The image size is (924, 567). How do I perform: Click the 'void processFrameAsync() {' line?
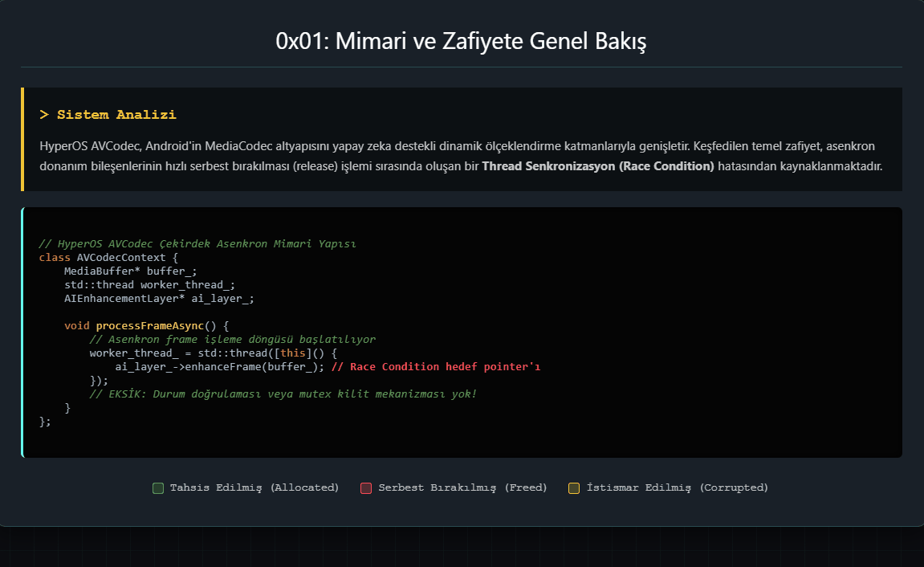(147, 325)
